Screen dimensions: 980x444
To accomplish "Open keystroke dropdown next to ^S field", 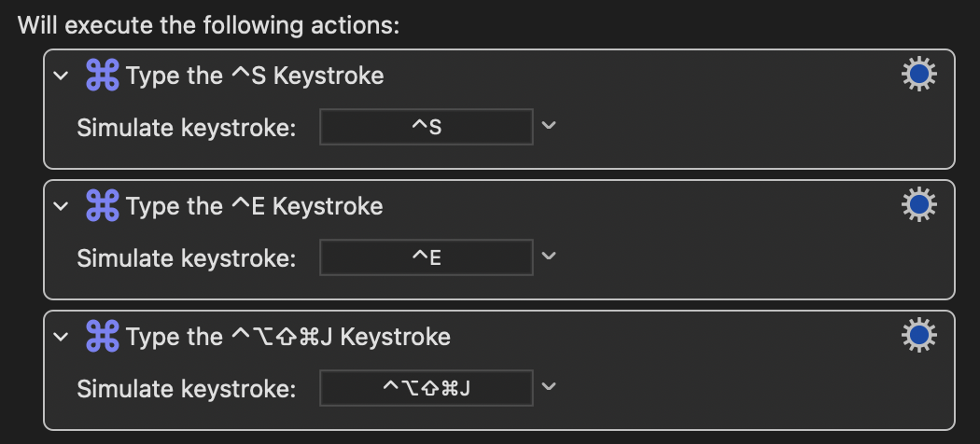I will click(x=549, y=126).
